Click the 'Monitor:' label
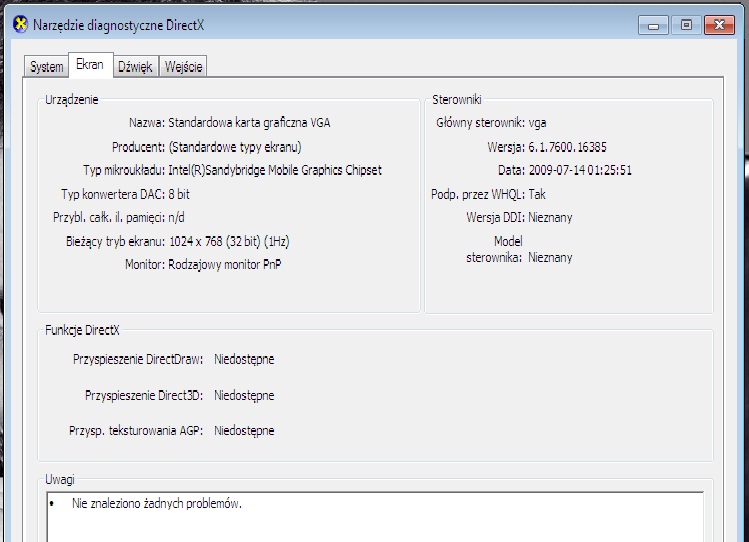Screen dimensions: 749x542 [145, 265]
